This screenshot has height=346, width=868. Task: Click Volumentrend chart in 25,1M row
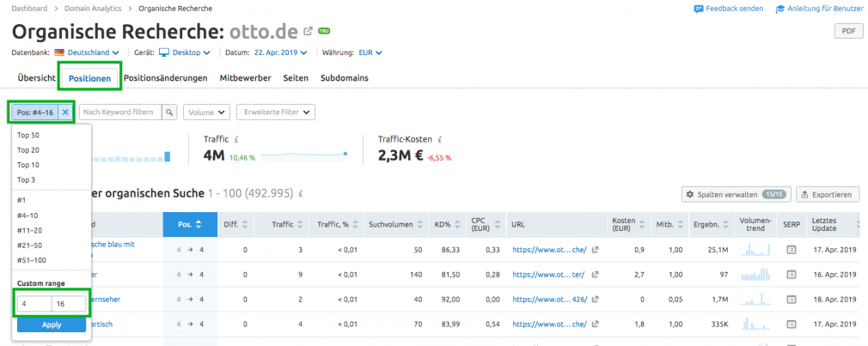point(755,249)
